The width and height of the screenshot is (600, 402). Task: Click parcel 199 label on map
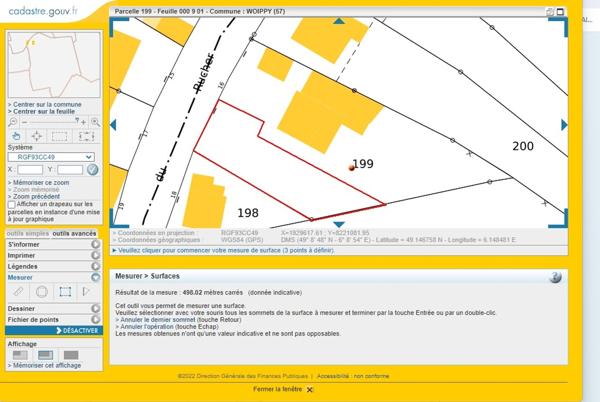click(363, 164)
